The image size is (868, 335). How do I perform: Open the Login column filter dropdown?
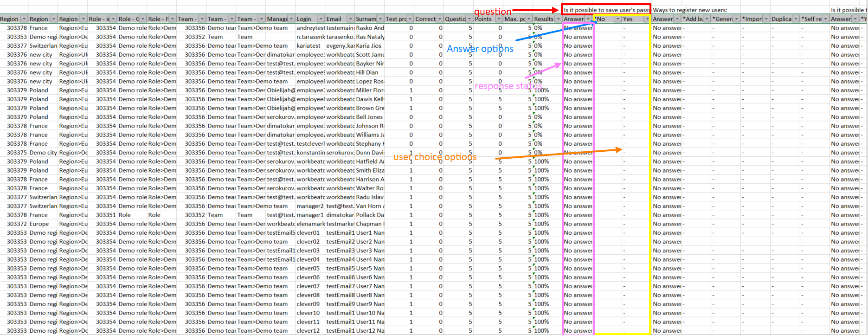(321, 19)
